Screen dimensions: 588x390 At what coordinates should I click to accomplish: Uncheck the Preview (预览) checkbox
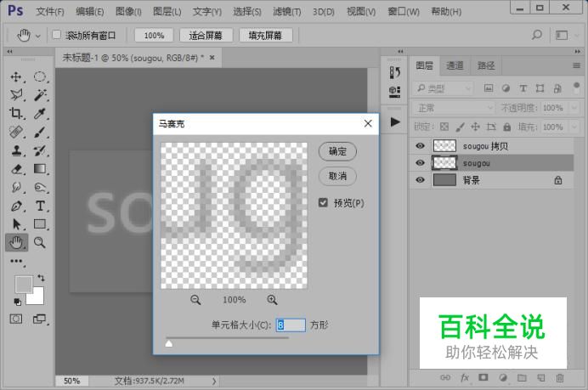323,203
